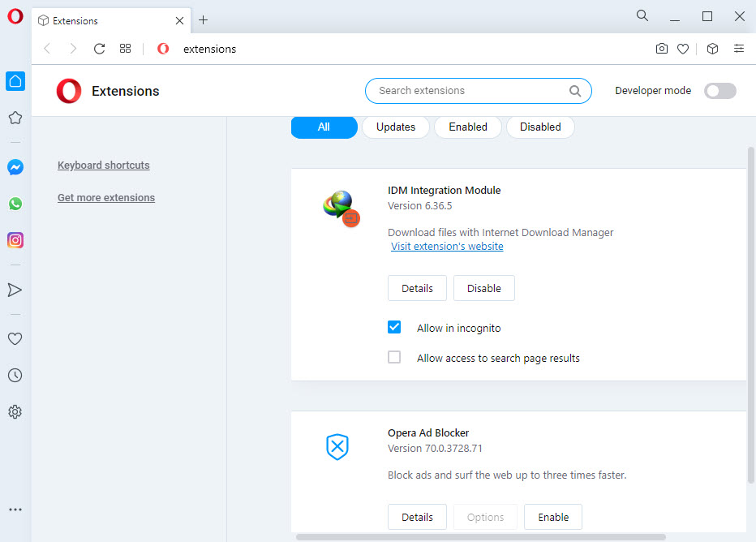This screenshot has height=542, width=756.
Task: Go back to previous page
Action: coord(47,49)
